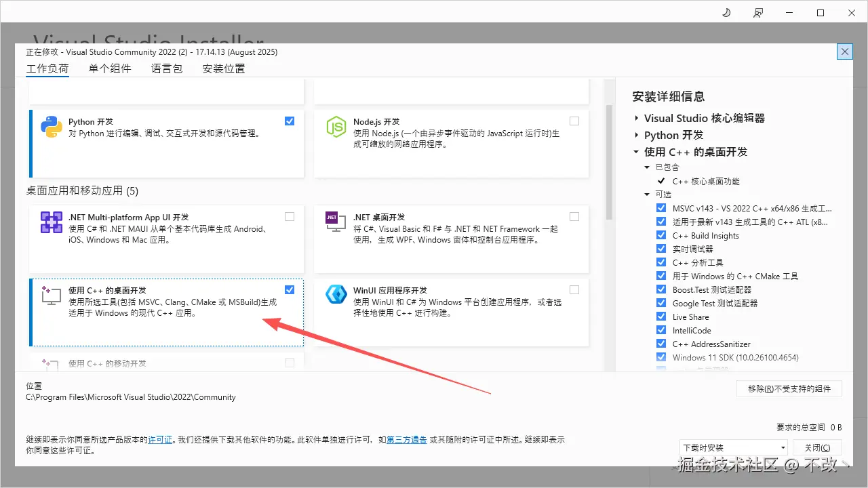The width and height of the screenshot is (868, 488).
Task: Switch to the 工作负荷 tab
Action: (x=47, y=68)
